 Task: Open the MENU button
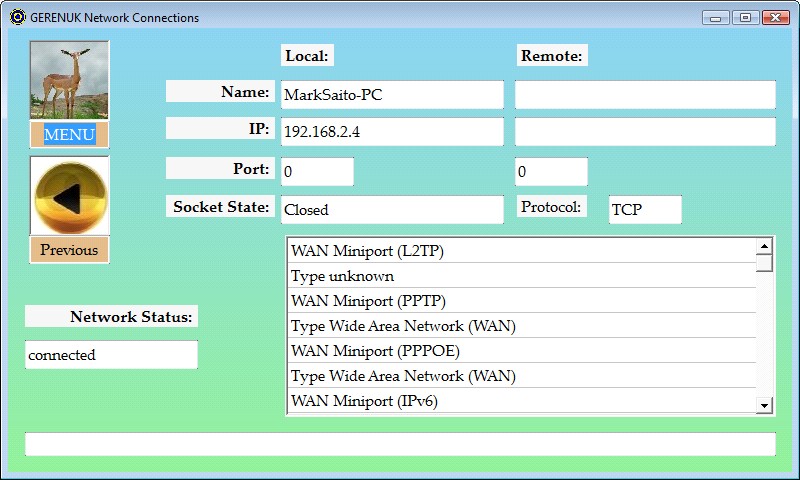(x=69, y=135)
